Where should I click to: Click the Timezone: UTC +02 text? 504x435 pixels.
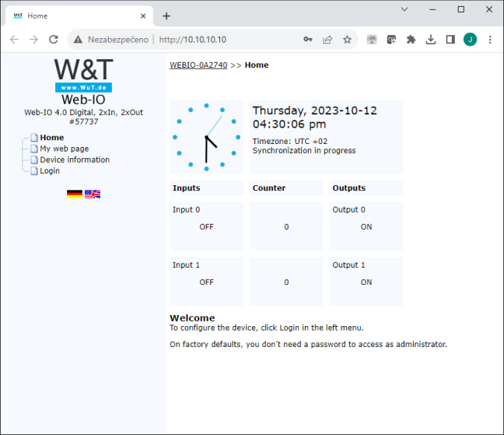click(290, 141)
